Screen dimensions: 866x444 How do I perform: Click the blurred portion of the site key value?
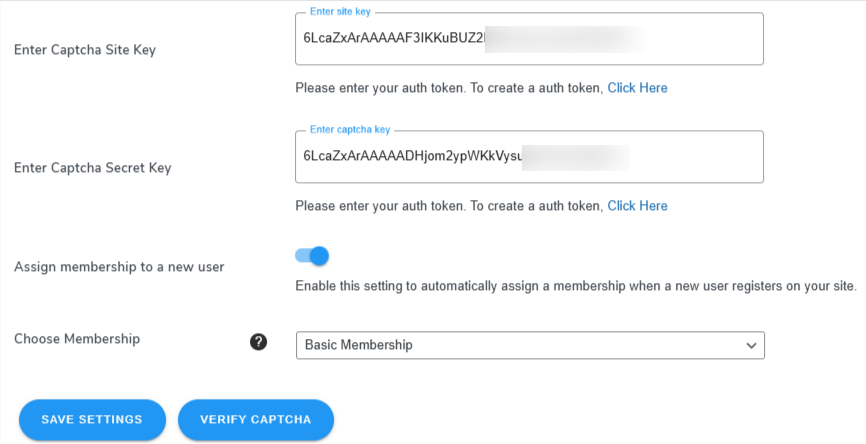coord(565,39)
